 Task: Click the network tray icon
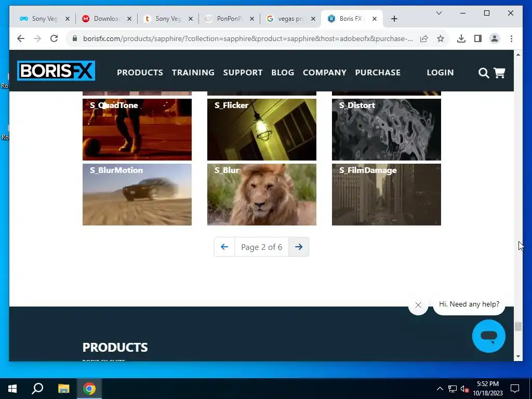pos(453,389)
